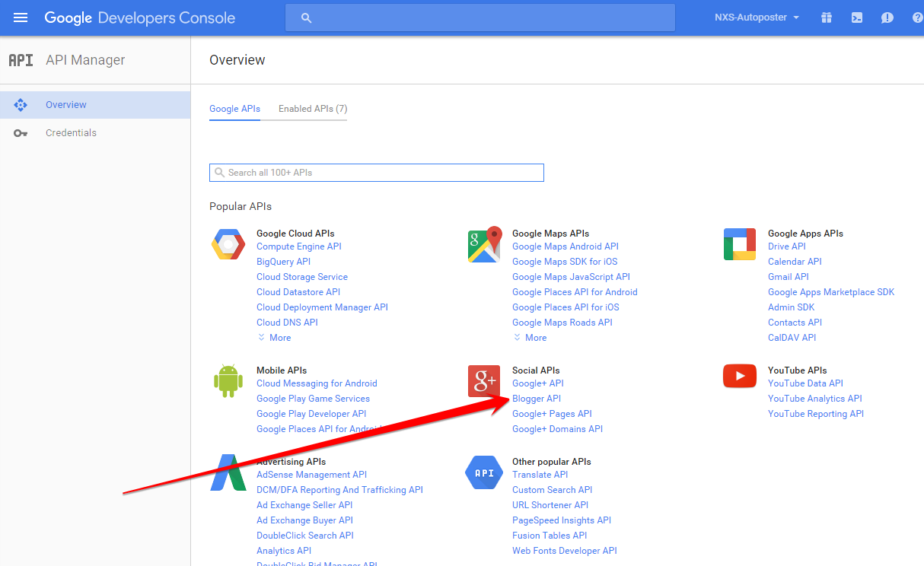Viewport: 924px width, 566px height.
Task: Open the Drive API link
Action: coord(787,246)
